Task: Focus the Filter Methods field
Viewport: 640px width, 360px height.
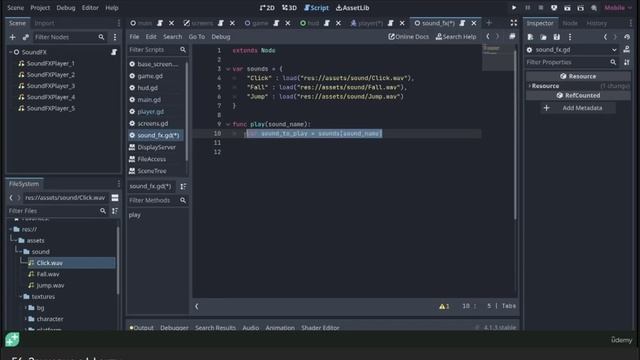Action: 158,200
